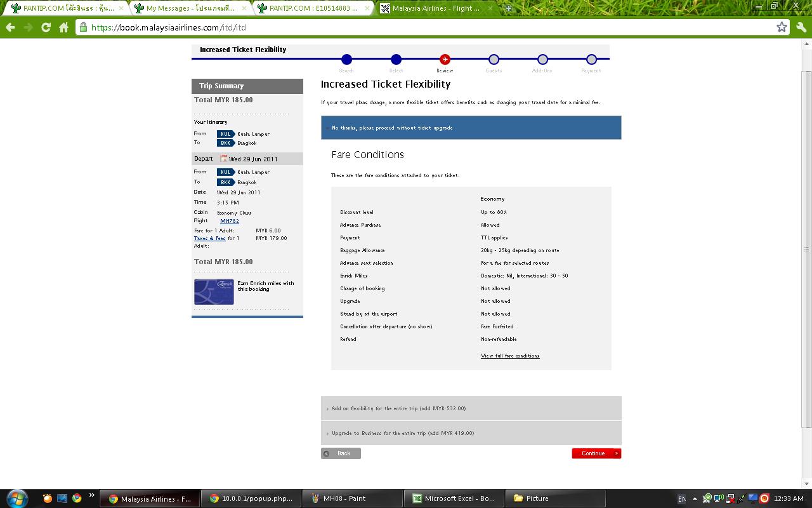Click the Add-Ons step circle
This screenshot has height=508, width=812.
(x=542, y=59)
